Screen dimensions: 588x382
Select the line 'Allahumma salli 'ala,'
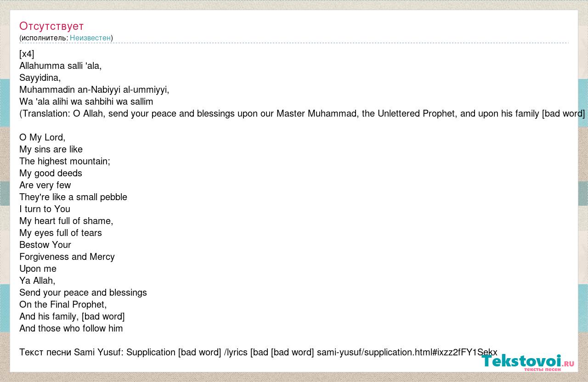point(61,66)
